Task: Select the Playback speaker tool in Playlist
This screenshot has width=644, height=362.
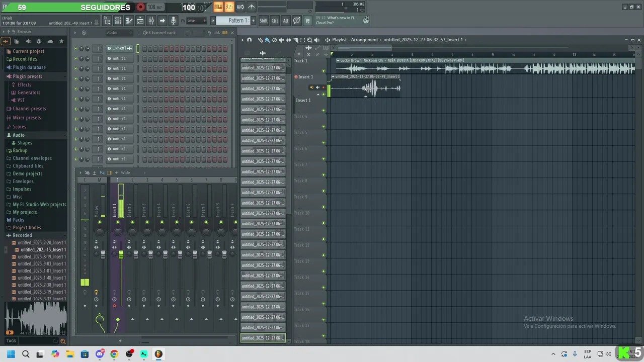Action: 317,40
